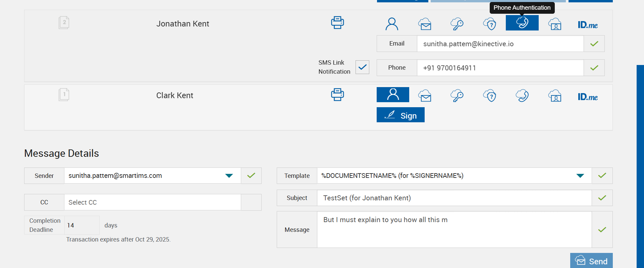Click the Completion Deadline days field
This screenshot has height=268, width=644.
(82, 225)
